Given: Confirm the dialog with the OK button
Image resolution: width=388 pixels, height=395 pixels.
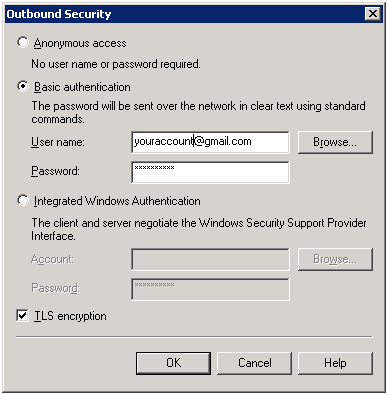Looking at the screenshot, I should 173,363.
